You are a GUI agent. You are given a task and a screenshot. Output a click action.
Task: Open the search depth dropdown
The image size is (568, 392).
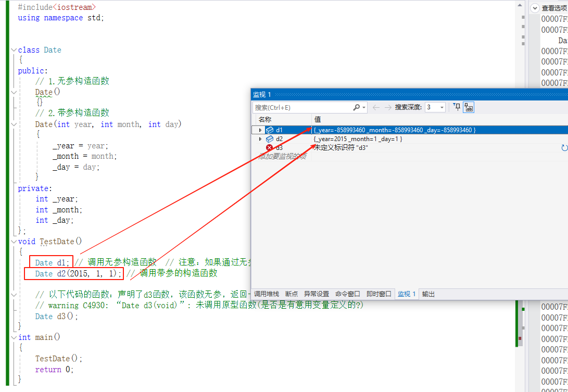[441, 107]
